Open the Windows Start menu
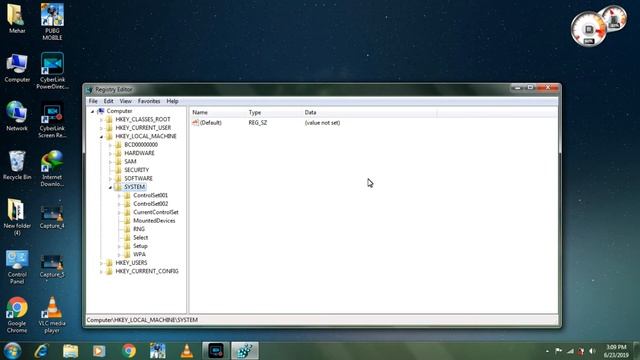 (12, 351)
